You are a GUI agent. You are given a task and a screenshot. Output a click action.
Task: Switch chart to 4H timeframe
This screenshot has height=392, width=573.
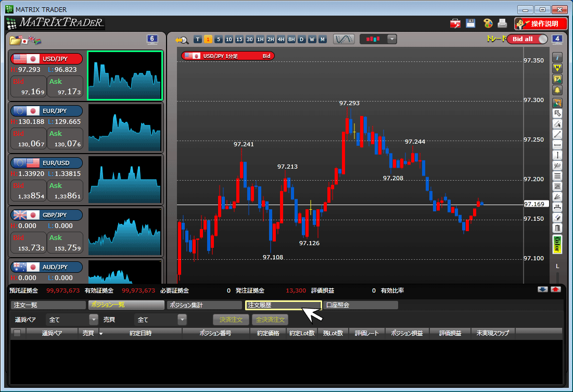tap(281, 39)
